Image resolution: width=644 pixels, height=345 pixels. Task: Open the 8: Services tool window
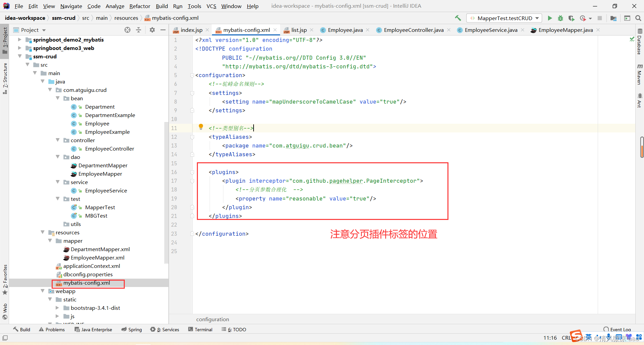165,330
